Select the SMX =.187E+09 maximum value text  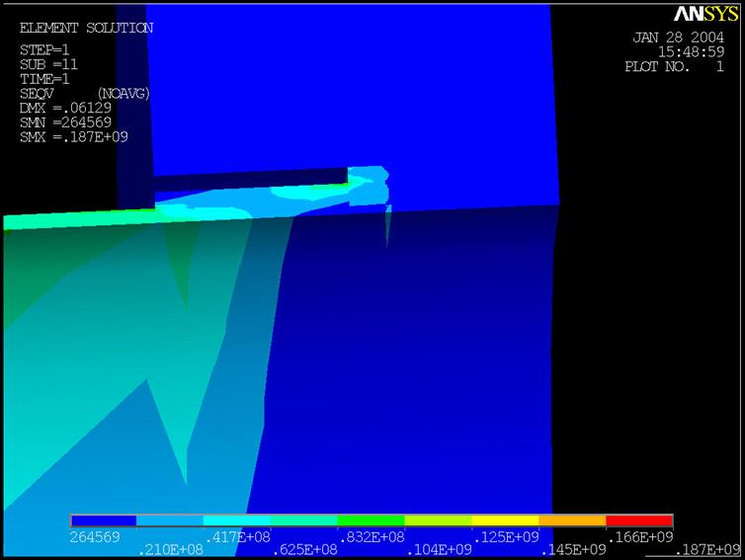pyautogui.click(x=73, y=137)
